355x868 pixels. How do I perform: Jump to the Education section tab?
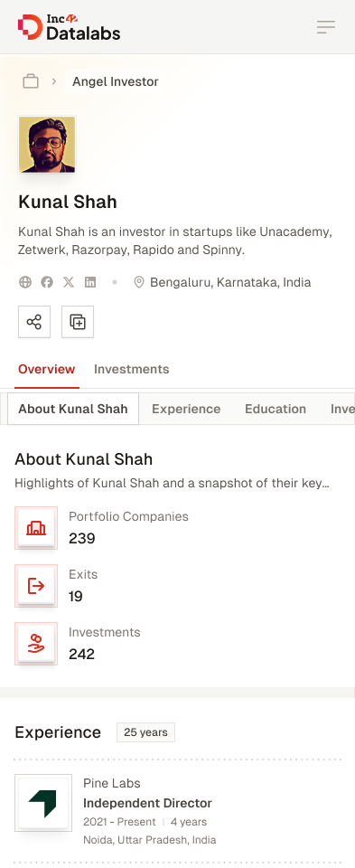(276, 409)
